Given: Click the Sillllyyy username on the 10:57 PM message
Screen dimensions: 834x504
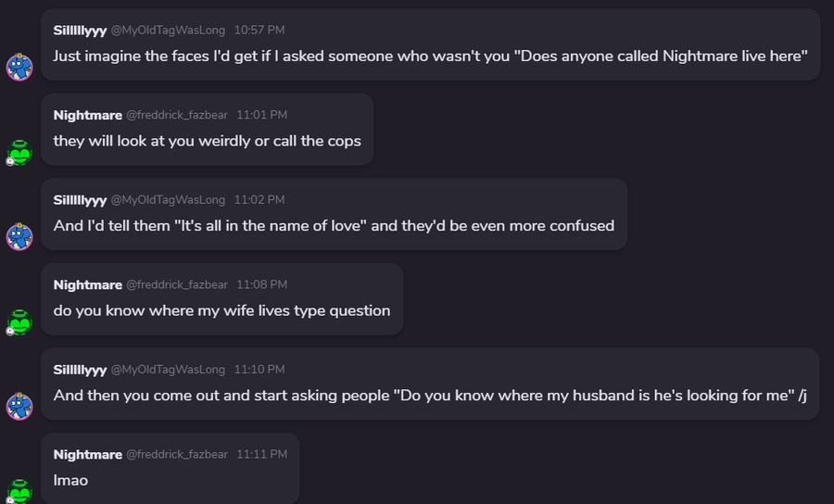Looking at the screenshot, I should (x=80, y=31).
